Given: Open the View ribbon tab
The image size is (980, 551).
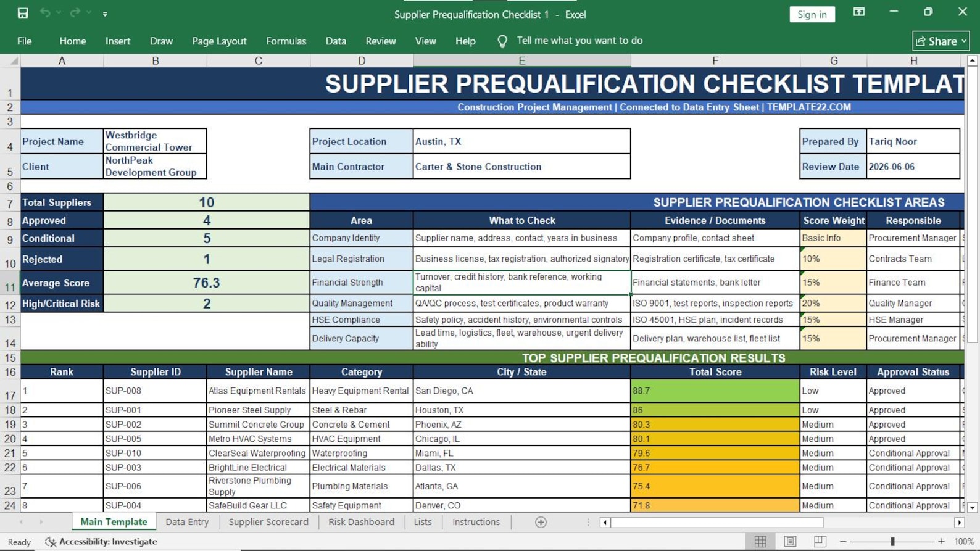Looking at the screenshot, I should [x=425, y=41].
